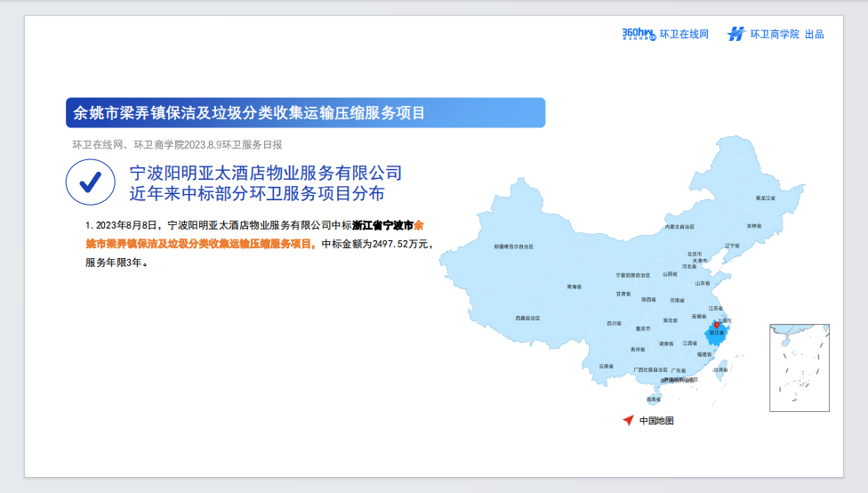
Task: Click the red arrow beside 中国地图
Action: tap(628, 420)
